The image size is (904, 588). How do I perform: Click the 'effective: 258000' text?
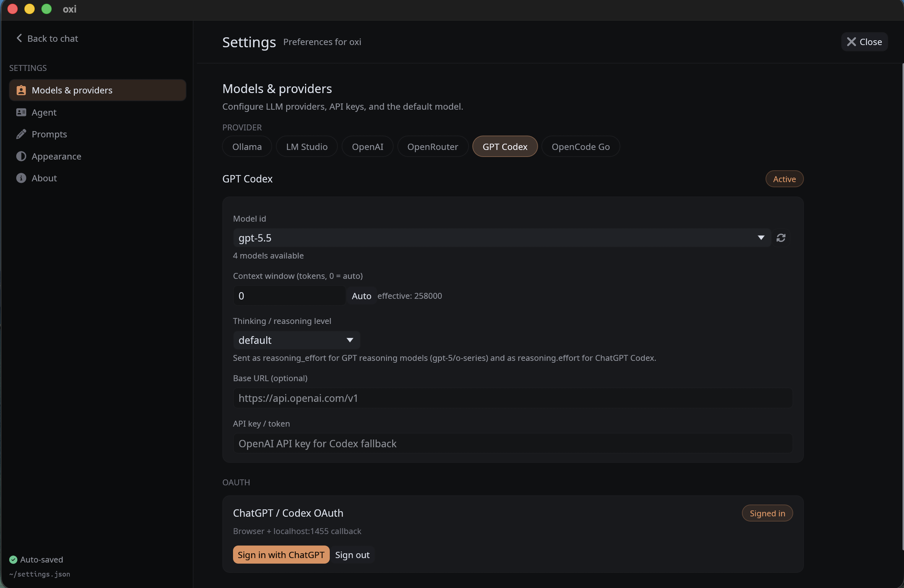click(x=410, y=296)
